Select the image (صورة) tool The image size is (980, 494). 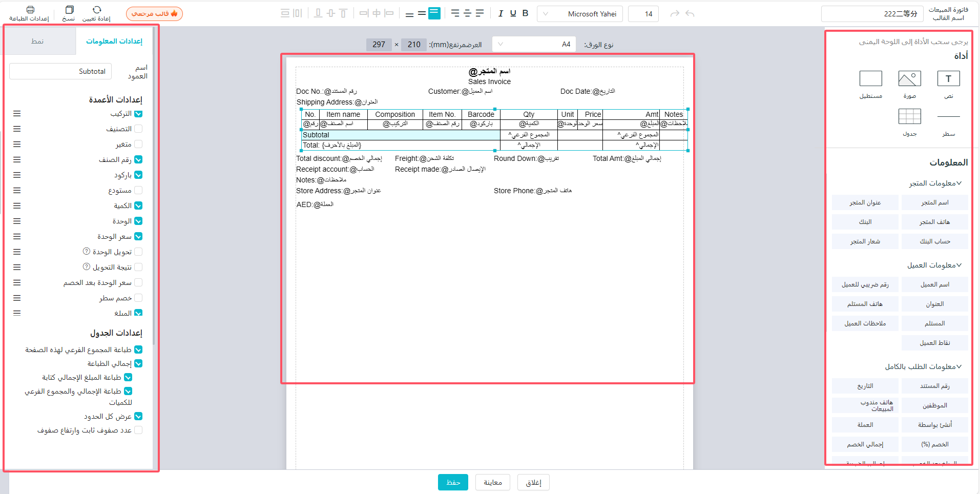coord(909,79)
